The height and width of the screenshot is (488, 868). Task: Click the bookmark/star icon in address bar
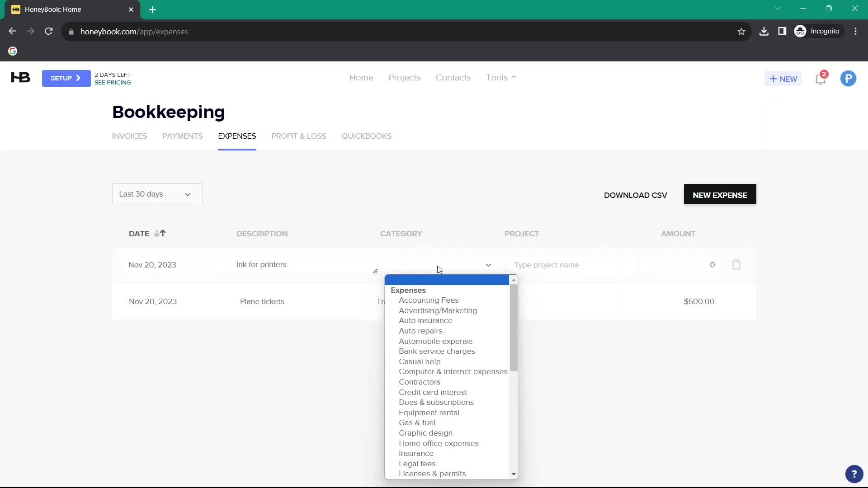pyautogui.click(x=741, y=31)
